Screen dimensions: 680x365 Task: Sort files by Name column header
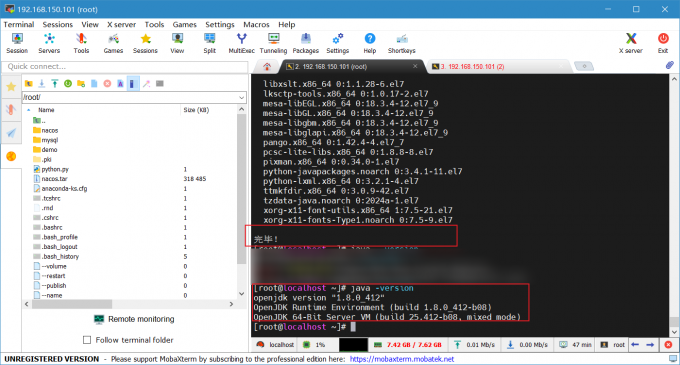coord(46,110)
